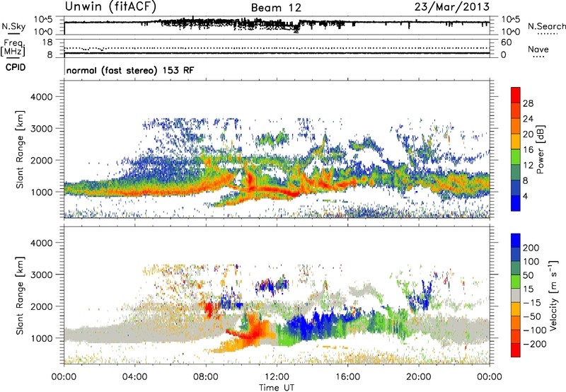Click the "18" tick on frequency axis
The image size is (566, 392).
(47, 42)
